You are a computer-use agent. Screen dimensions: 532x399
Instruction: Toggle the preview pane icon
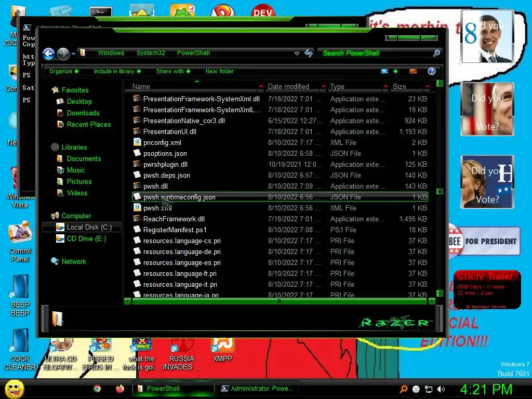[x=413, y=71]
